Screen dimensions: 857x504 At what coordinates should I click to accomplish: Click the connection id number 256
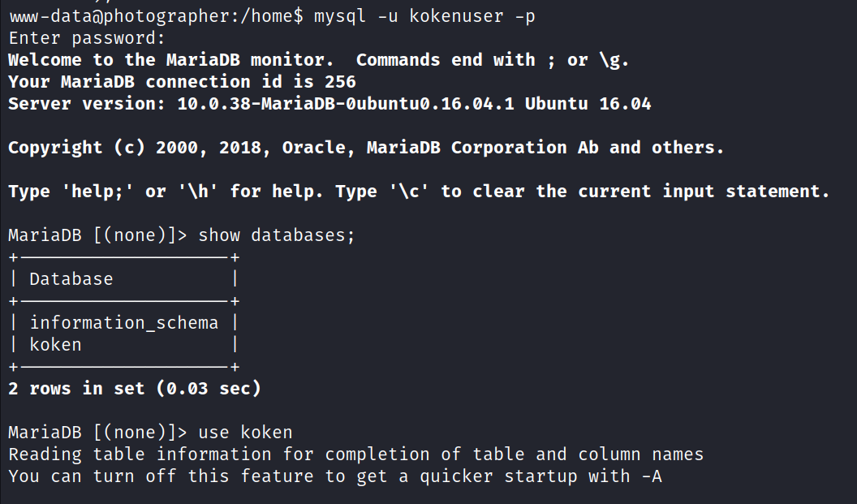click(340, 82)
